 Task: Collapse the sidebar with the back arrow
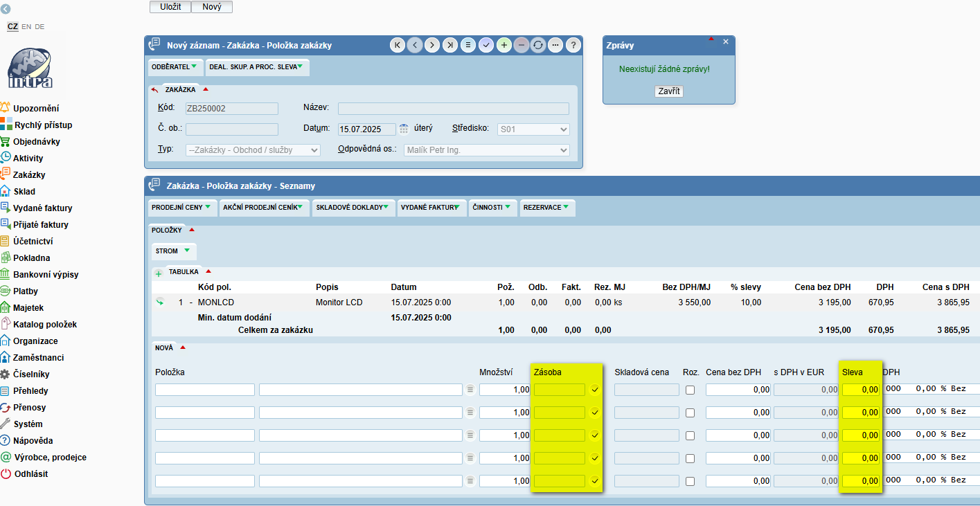click(x=6, y=9)
